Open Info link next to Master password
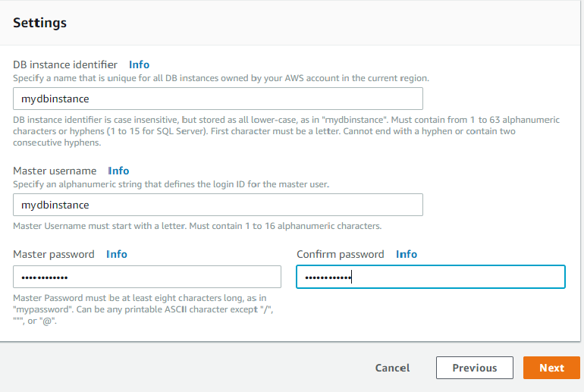 tap(117, 254)
